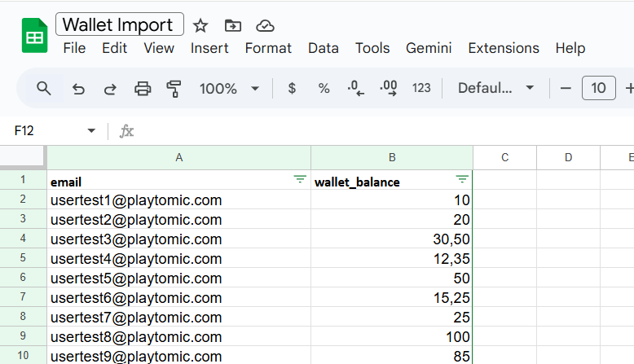The width and height of the screenshot is (634, 364).
Task: Select column B header
Action: click(x=392, y=157)
